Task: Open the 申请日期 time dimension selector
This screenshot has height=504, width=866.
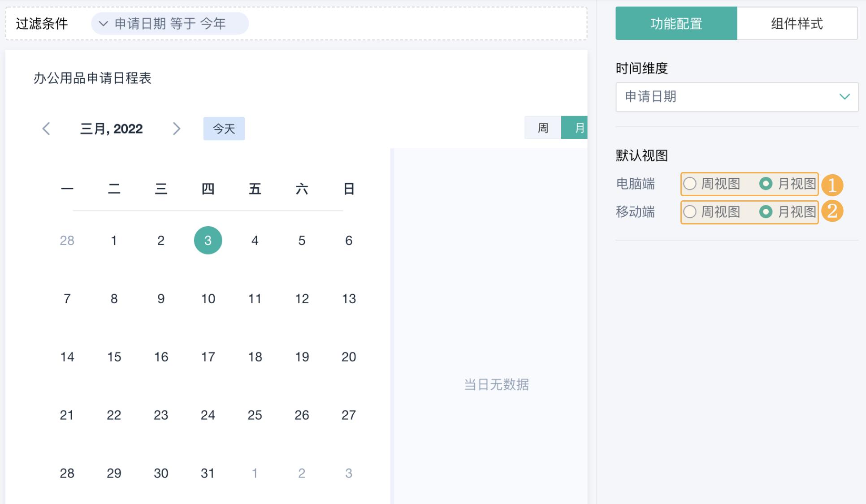Action: (x=736, y=97)
